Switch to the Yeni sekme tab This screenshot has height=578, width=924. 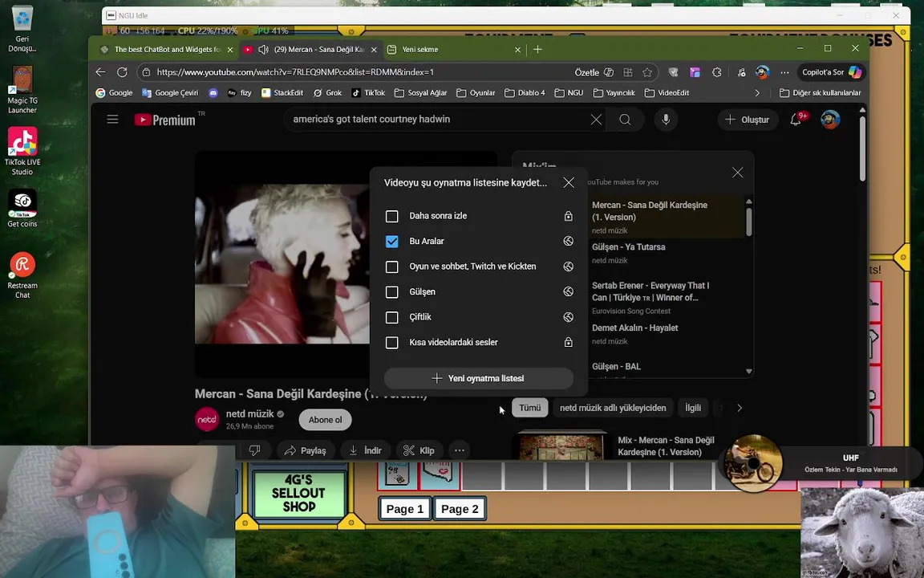click(454, 50)
